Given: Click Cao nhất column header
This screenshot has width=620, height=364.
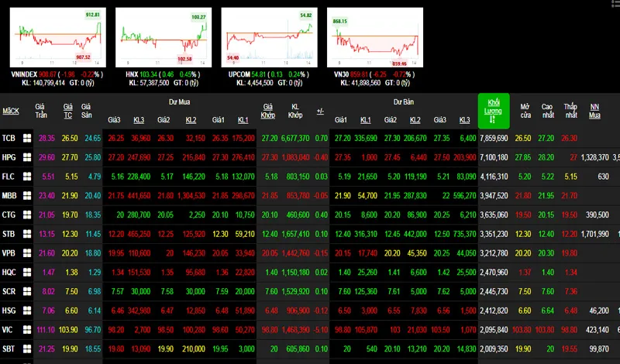Looking at the screenshot, I should 547,111.
